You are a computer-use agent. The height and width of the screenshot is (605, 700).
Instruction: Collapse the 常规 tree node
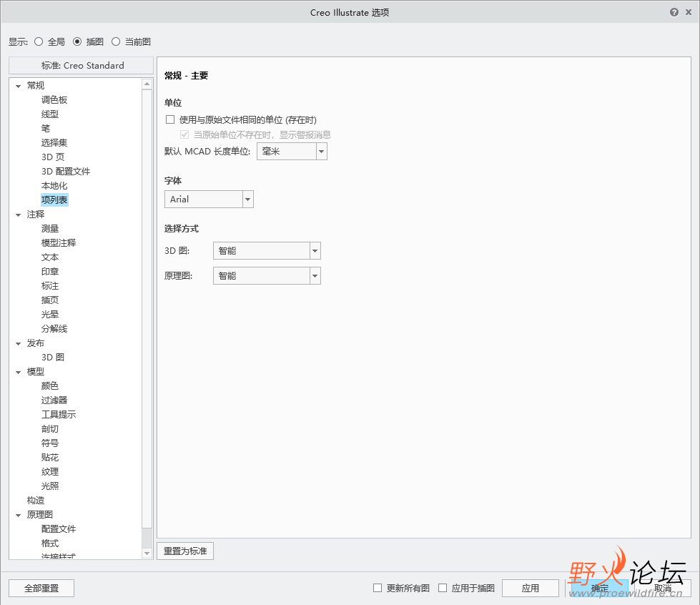point(19,86)
